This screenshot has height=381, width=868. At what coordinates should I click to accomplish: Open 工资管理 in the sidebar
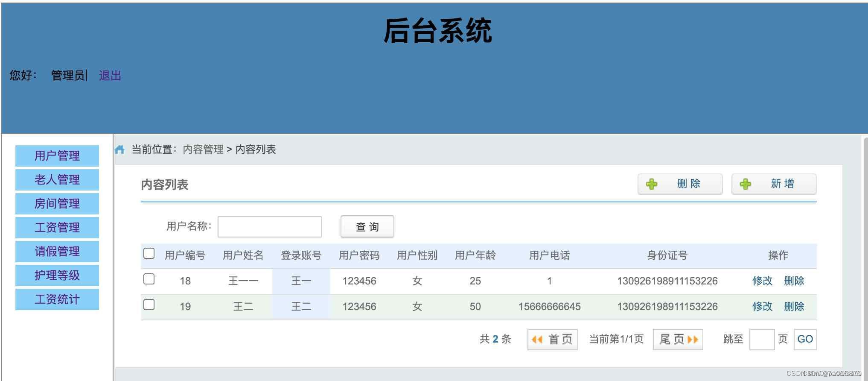[57, 228]
